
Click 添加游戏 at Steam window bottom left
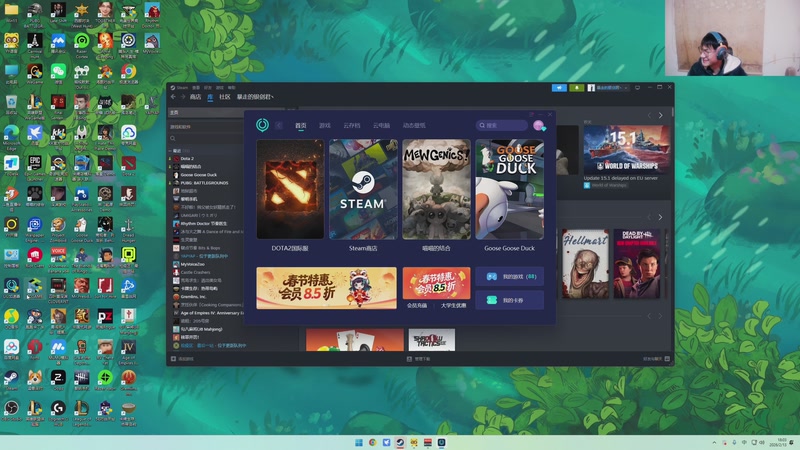click(x=183, y=359)
